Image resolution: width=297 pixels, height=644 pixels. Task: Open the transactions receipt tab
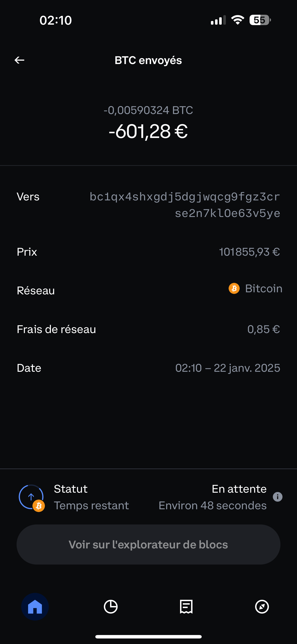[x=186, y=606]
